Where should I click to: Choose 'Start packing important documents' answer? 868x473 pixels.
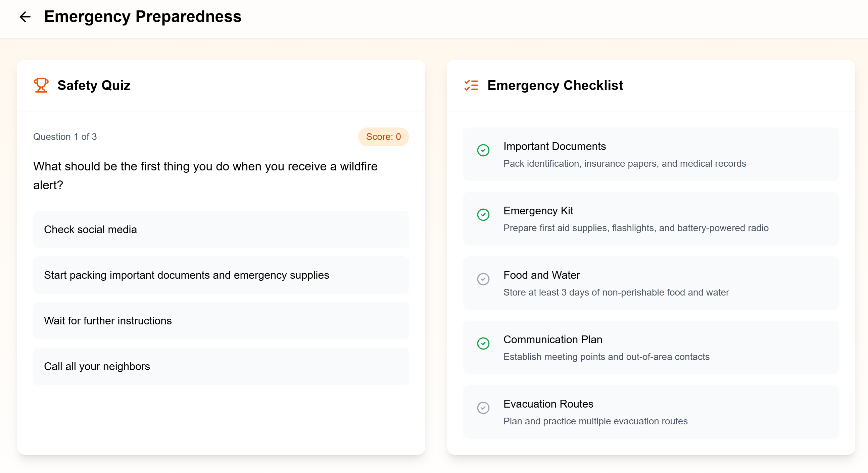click(221, 275)
